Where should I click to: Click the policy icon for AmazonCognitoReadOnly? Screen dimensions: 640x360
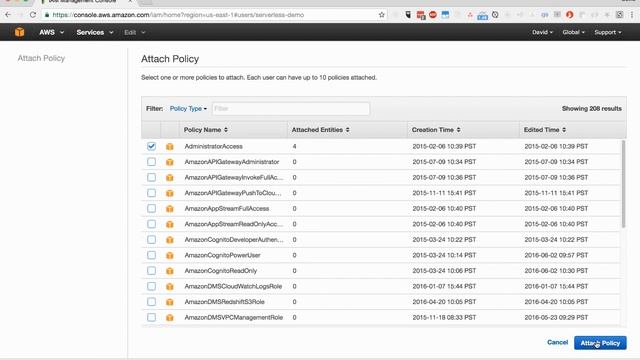[x=170, y=271]
